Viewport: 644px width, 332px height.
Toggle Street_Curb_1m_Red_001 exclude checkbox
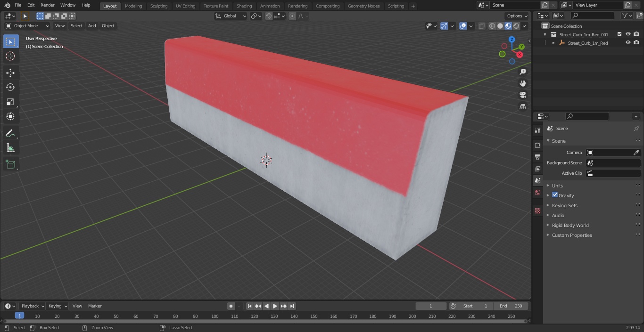[619, 34]
